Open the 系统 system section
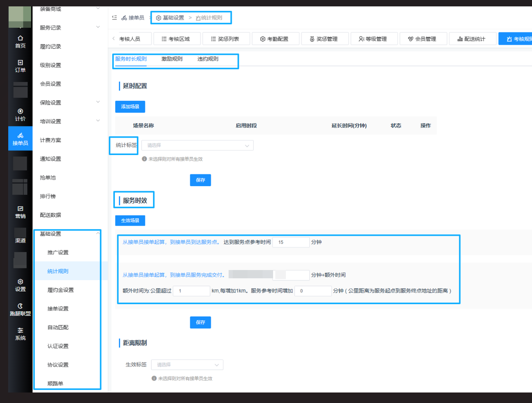This screenshot has width=532, height=403. tap(20, 334)
